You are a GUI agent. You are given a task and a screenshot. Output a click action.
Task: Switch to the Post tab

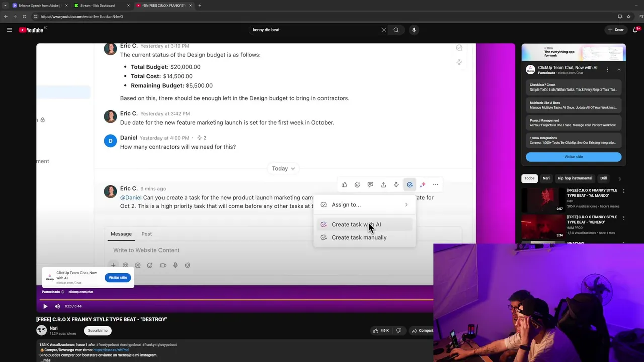pyautogui.click(x=147, y=234)
